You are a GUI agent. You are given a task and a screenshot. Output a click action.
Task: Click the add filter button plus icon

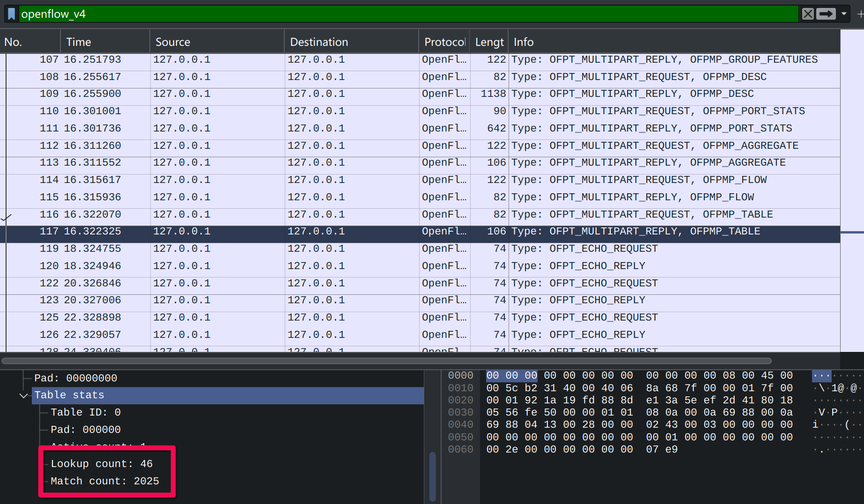(860, 14)
